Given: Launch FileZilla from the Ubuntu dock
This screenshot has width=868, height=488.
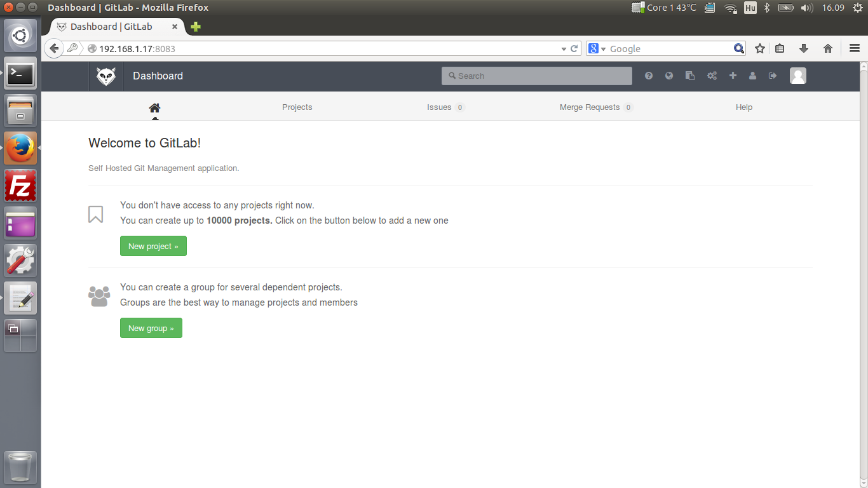Looking at the screenshot, I should pyautogui.click(x=20, y=186).
